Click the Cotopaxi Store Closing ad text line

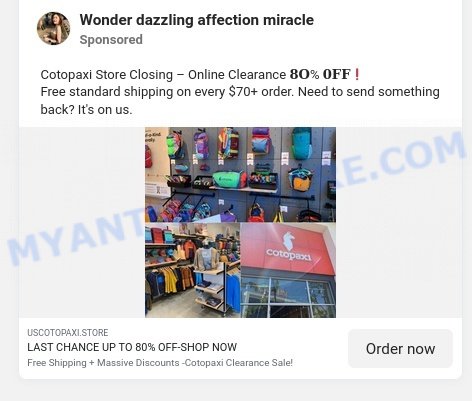click(x=200, y=74)
